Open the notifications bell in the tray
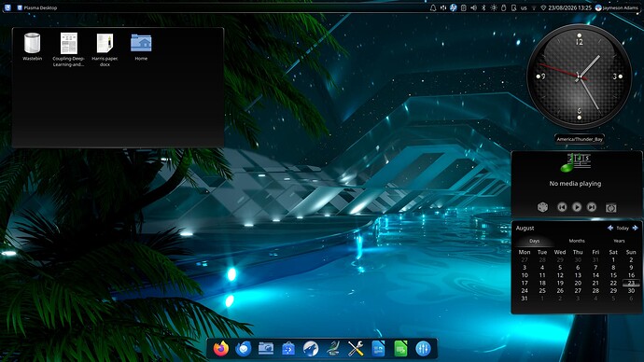Screen dimensions: 644x362 433,7
